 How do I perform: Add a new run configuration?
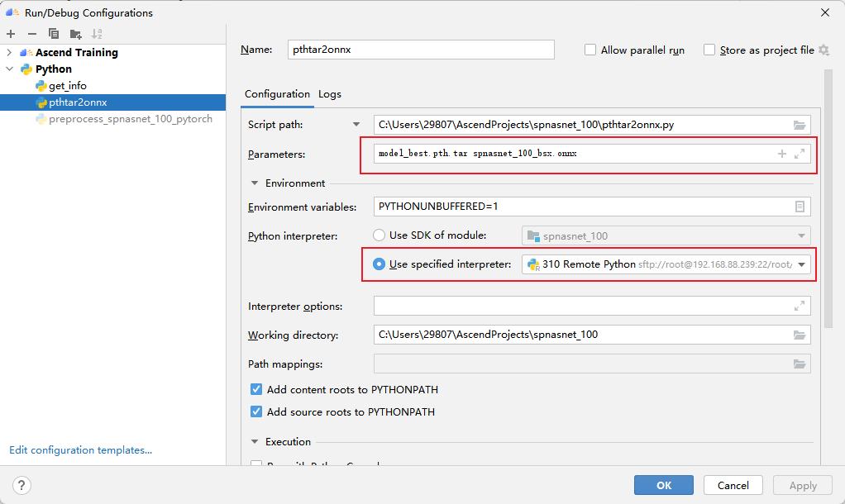point(12,34)
